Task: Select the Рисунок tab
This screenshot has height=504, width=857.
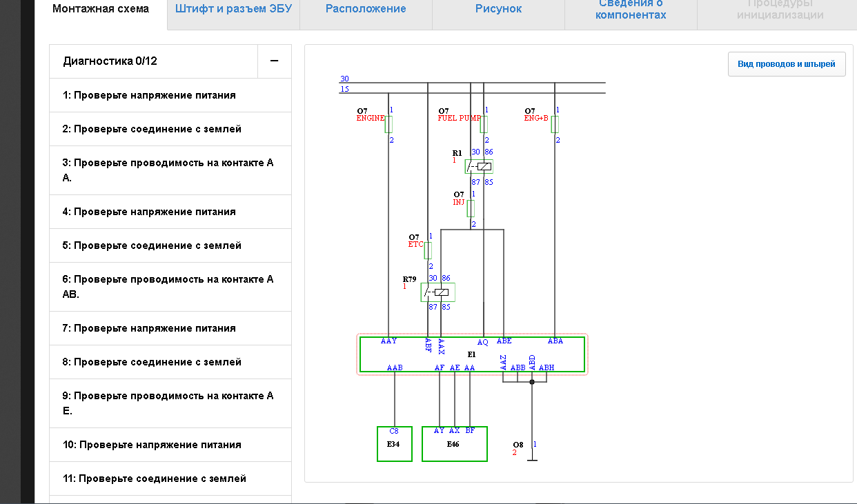Action: pyautogui.click(x=498, y=9)
